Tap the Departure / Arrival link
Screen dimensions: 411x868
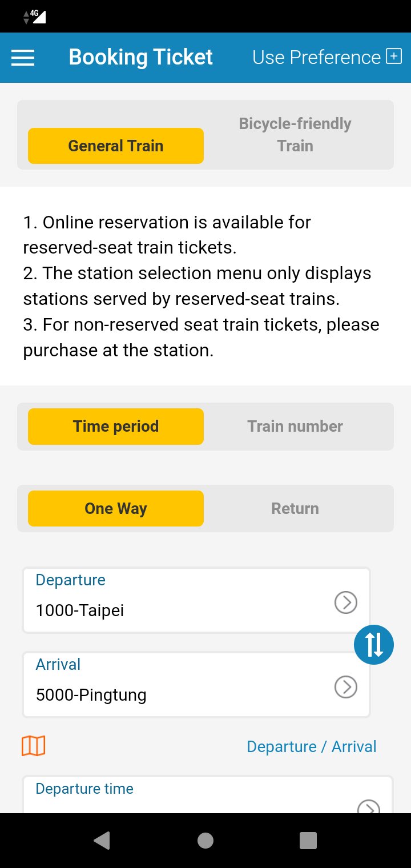coord(311,747)
